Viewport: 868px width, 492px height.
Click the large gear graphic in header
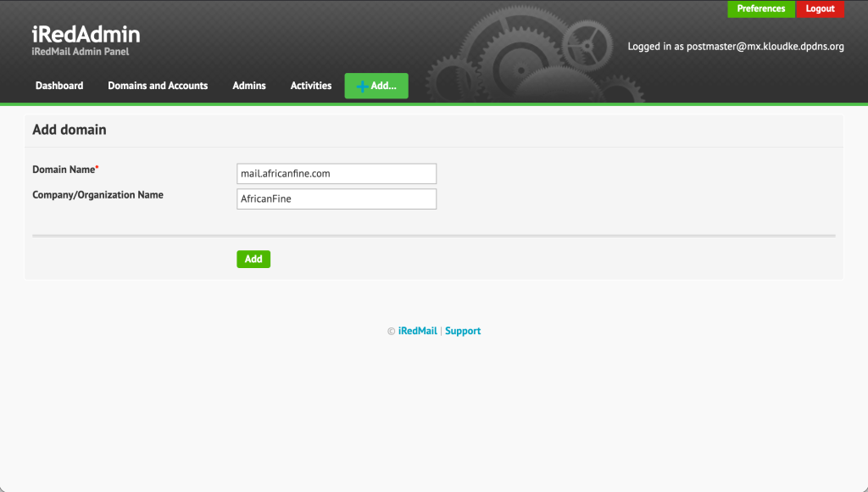pyautogui.click(x=510, y=51)
